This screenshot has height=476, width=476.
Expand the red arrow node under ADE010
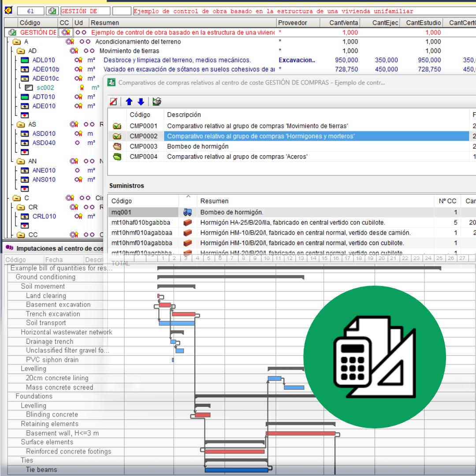point(25,115)
